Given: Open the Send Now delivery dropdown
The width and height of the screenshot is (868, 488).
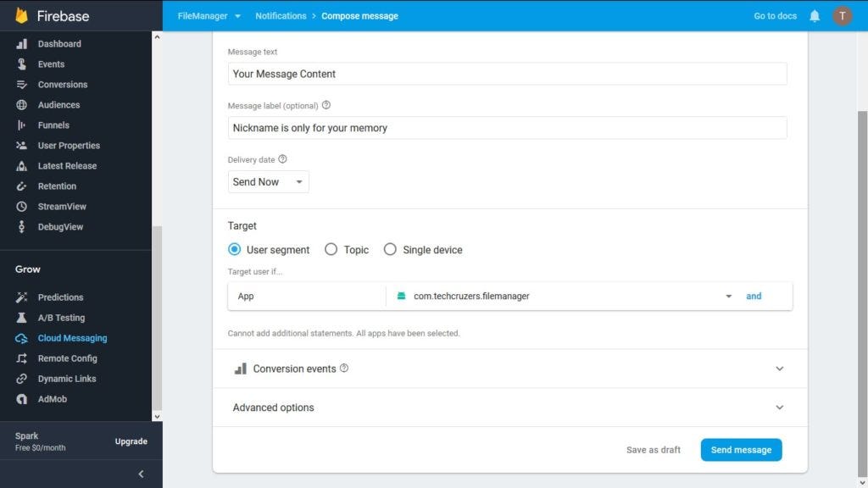Looking at the screenshot, I should click(x=269, y=182).
